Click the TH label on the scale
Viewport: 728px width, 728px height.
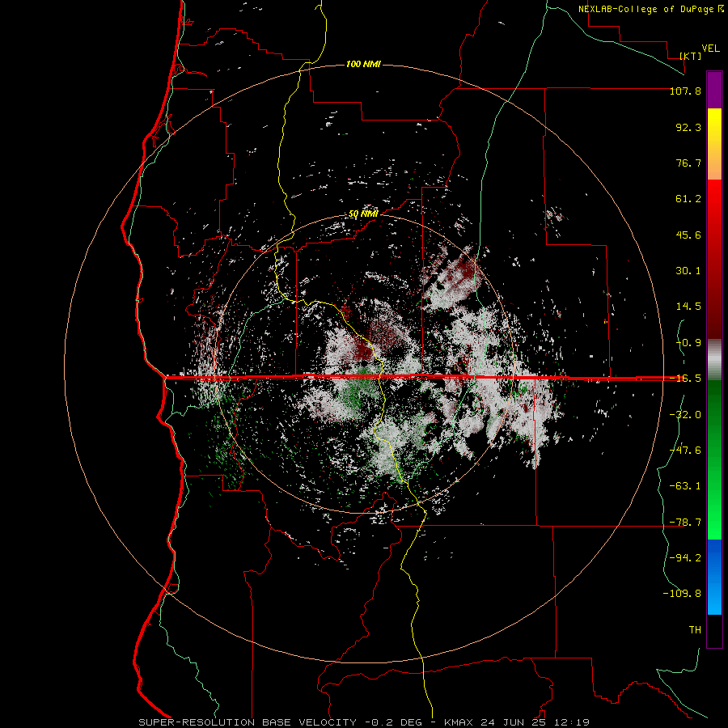tap(695, 630)
